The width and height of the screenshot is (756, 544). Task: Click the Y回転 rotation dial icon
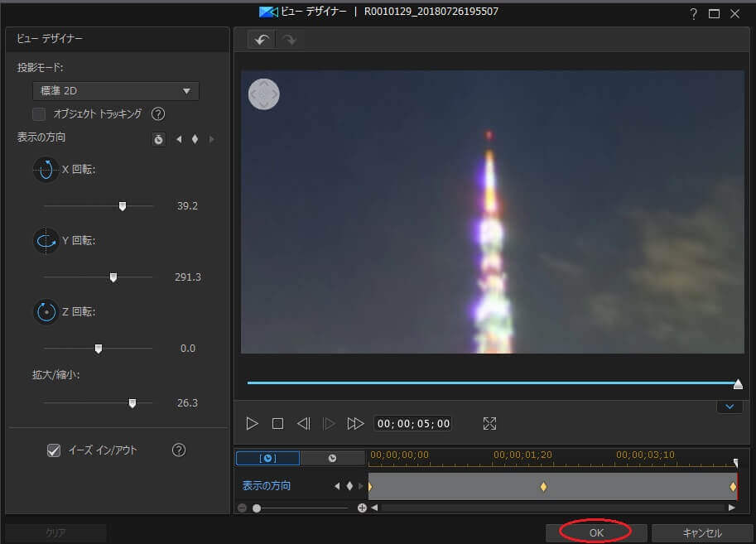pos(46,240)
